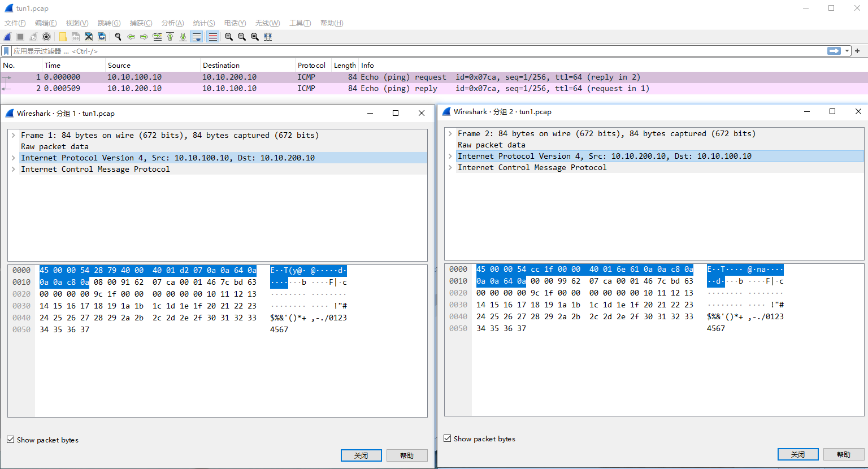Open the display filter history dropdown arrow
The width and height of the screenshot is (868, 469).
tap(847, 51)
